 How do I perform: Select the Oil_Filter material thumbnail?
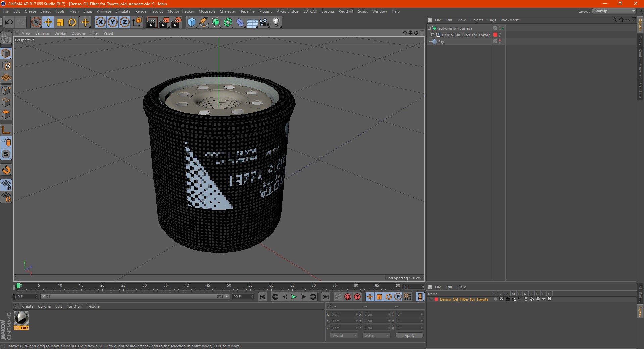[21, 318]
